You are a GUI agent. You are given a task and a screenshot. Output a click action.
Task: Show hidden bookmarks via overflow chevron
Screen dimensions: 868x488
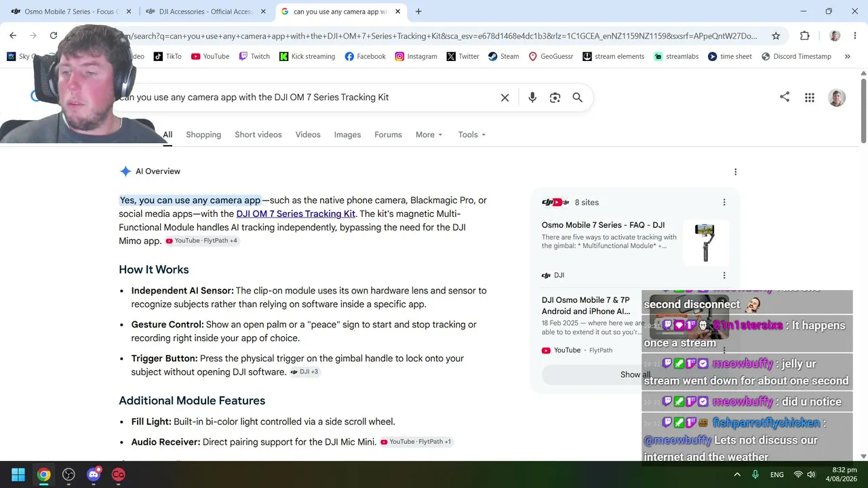[847, 56]
